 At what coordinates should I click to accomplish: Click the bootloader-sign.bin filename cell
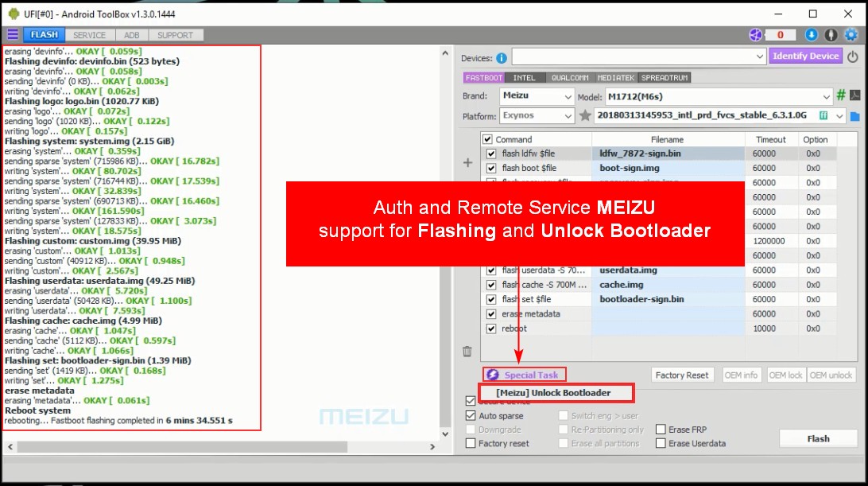pos(668,299)
